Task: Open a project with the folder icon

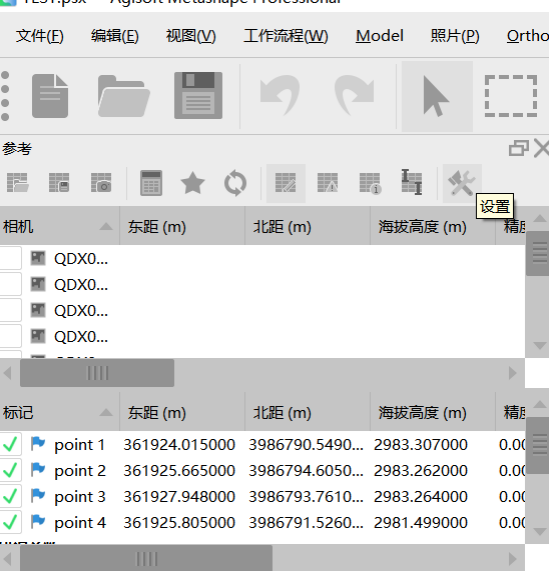Action: click(x=124, y=96)
